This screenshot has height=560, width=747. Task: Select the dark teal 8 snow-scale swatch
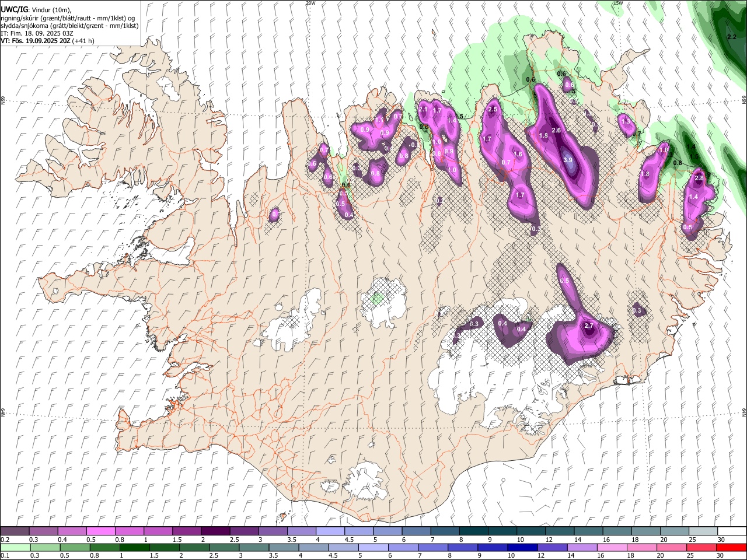coord(473,531)
